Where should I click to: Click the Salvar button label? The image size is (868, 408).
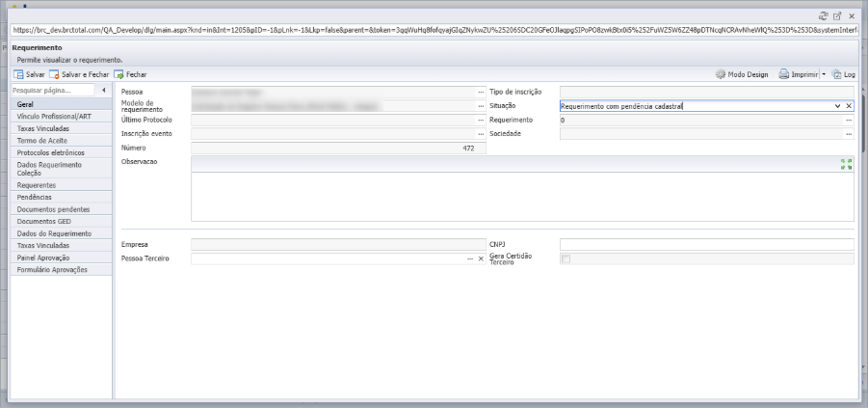tap(36, 74)
